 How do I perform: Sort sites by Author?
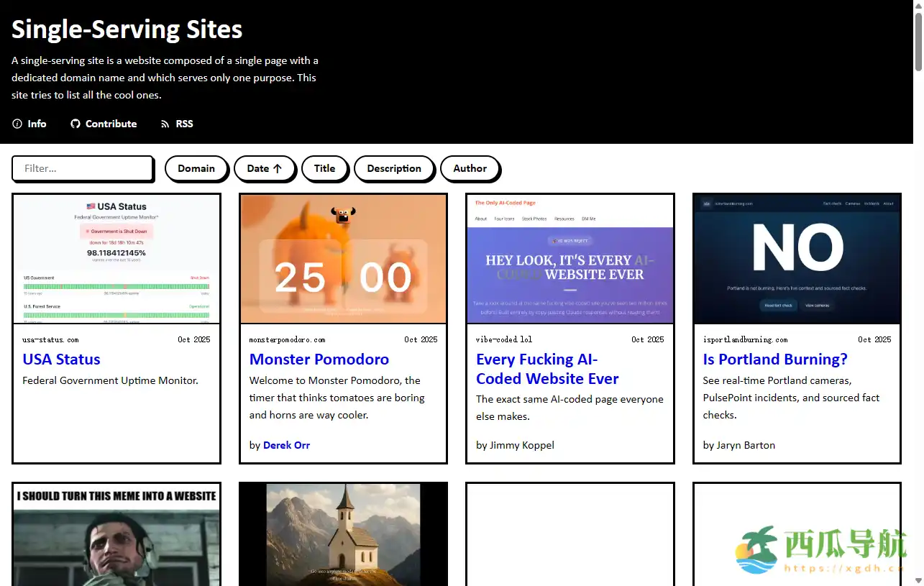tap(470, 168)
